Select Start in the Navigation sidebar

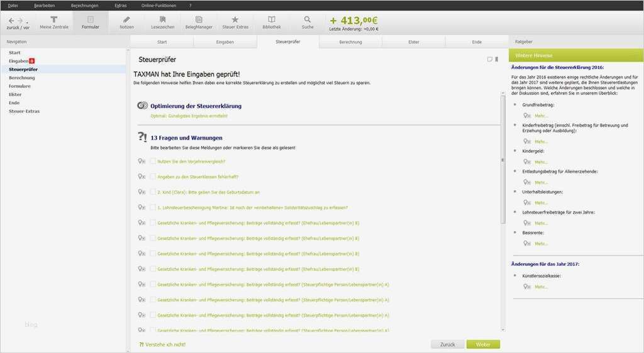[14, 53]
